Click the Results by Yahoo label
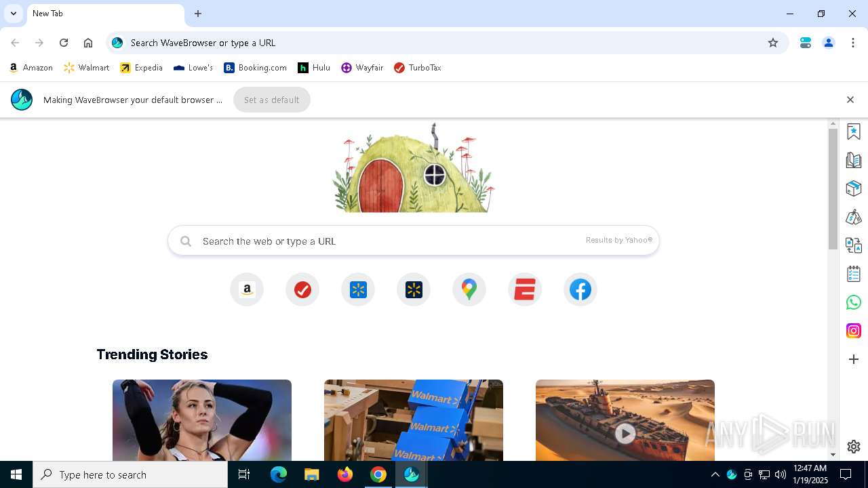The height and width of the screenshot is (488, 868). tap(619, 240)
